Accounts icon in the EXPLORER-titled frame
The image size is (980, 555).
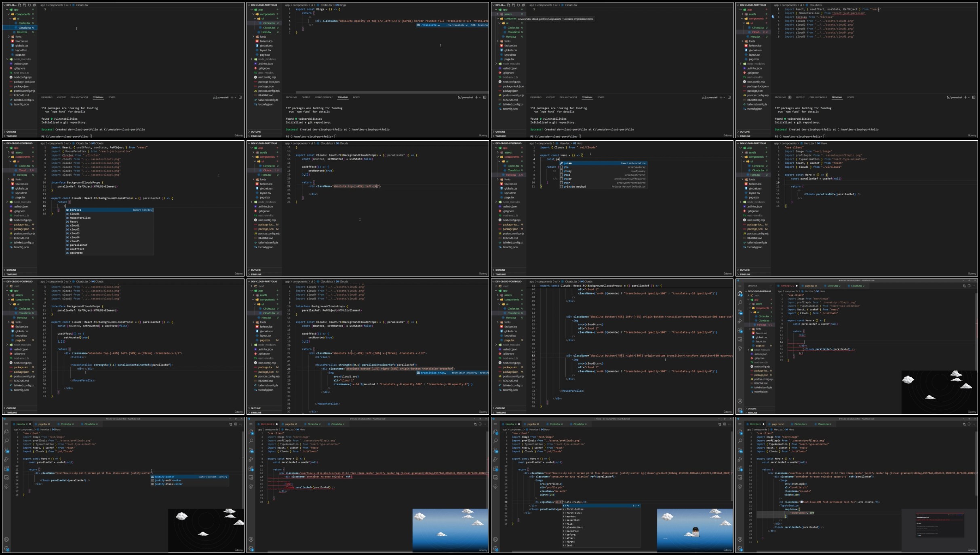pos(740,401)
